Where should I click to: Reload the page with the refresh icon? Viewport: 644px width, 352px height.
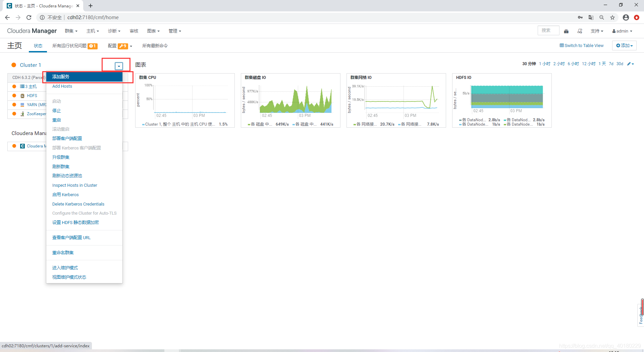pos(29,17)
